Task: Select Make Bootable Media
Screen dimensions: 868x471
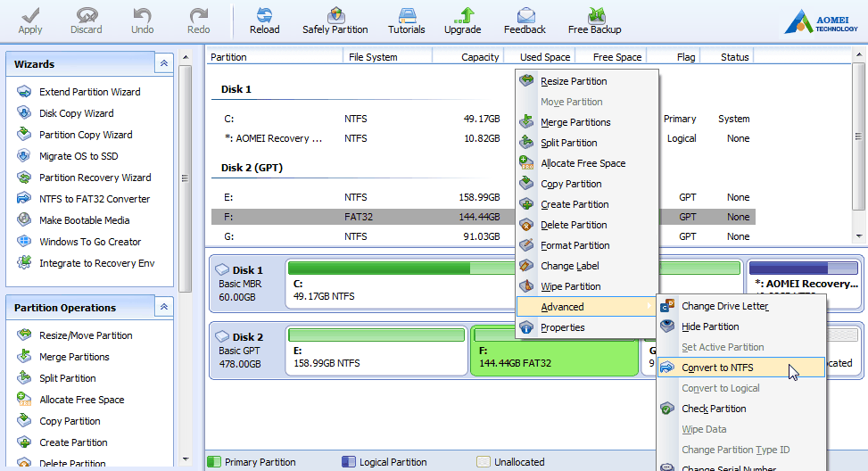Action: 84,220
